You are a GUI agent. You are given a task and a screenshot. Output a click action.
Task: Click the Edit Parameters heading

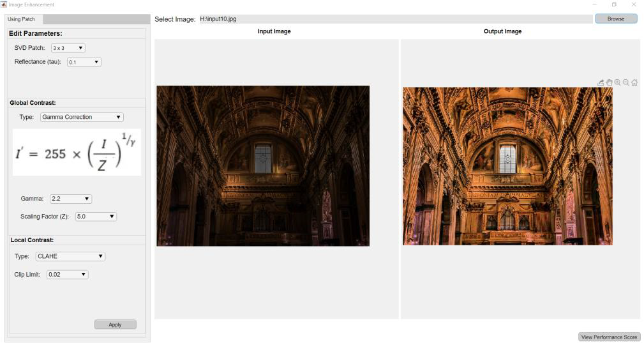(x=36, y=33)
